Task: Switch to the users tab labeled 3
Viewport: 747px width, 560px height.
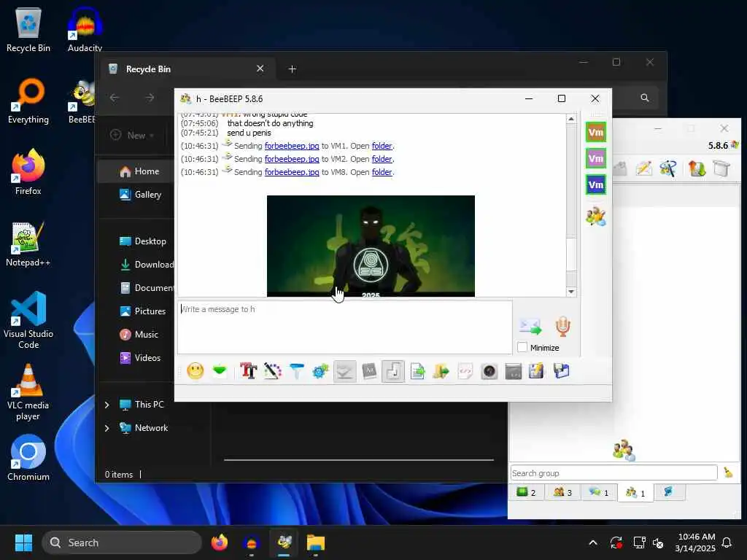Action: pyautogui.click(x=562, y=492)
